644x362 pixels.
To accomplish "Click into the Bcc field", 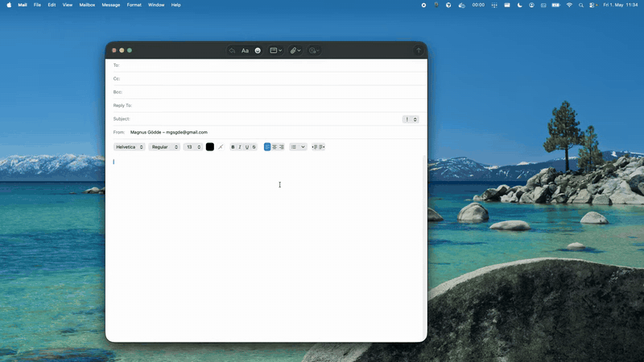I will (271, 92).
